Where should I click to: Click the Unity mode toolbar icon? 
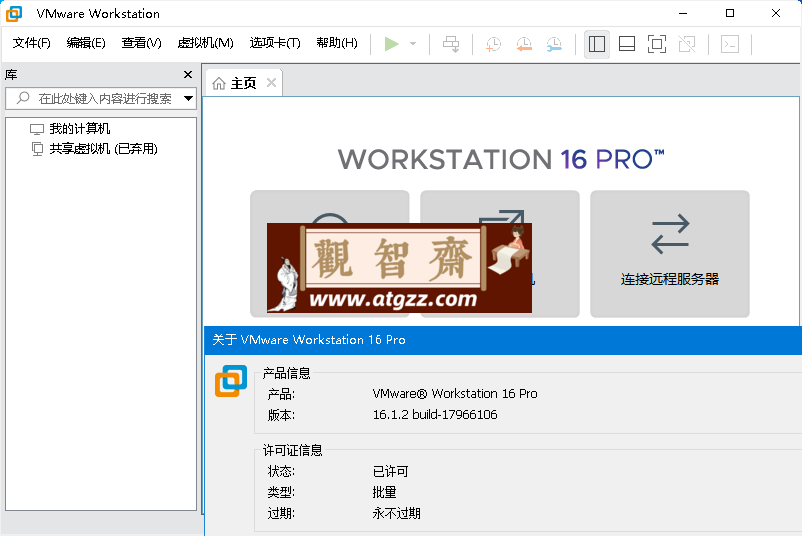pyautogui.click(x=687, y=44)
